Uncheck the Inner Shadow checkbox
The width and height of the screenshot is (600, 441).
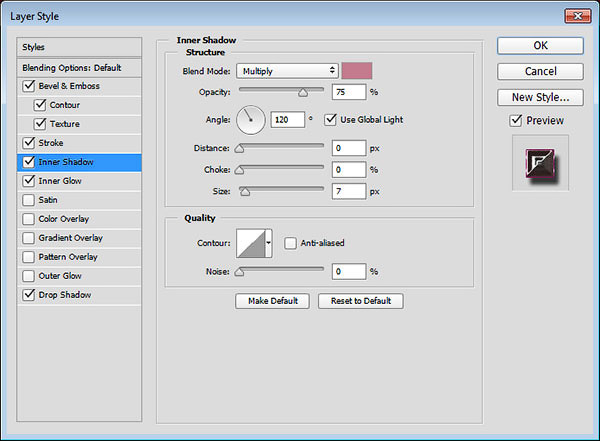(29, 162)
